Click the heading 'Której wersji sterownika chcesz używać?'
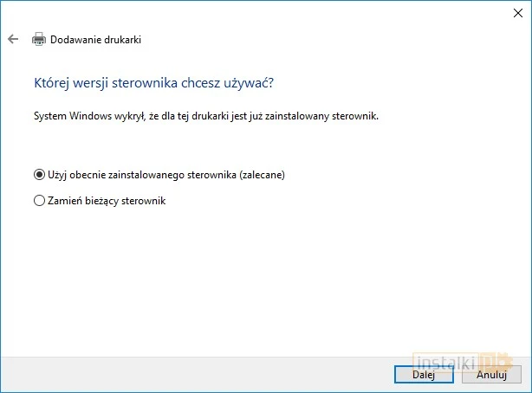The image size is (532, 393). pos(154,83)
